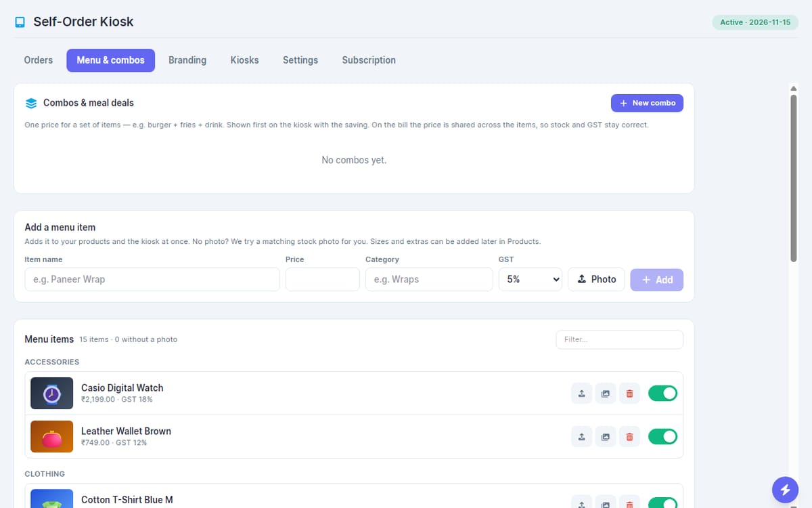The height and width of the screenshot is (508, 812).
Task: Go to the Kiosks tab
Action: [x=244, y=60]
